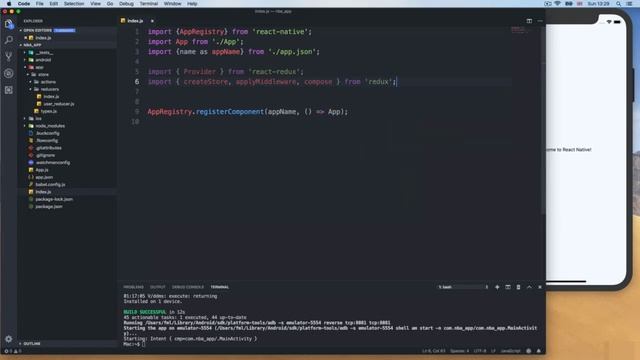Click the Ln/Col cursor position in status bar

pyautogui.click(x=434, y=351)
